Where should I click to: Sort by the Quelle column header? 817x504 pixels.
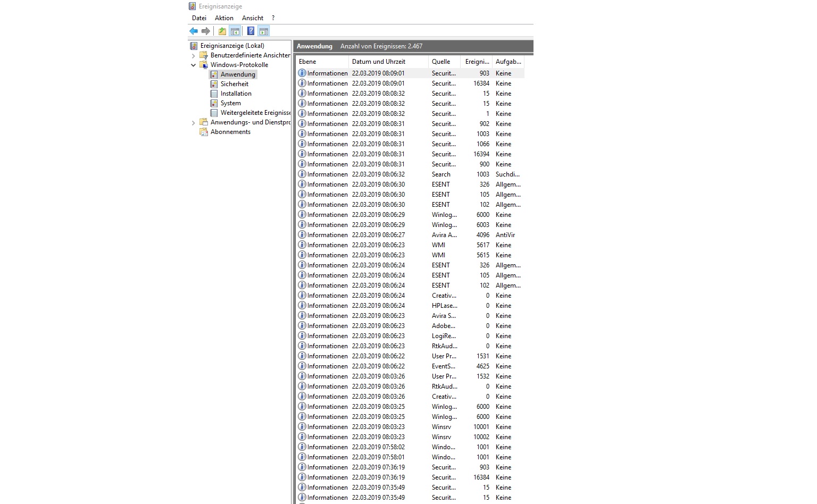445,62
